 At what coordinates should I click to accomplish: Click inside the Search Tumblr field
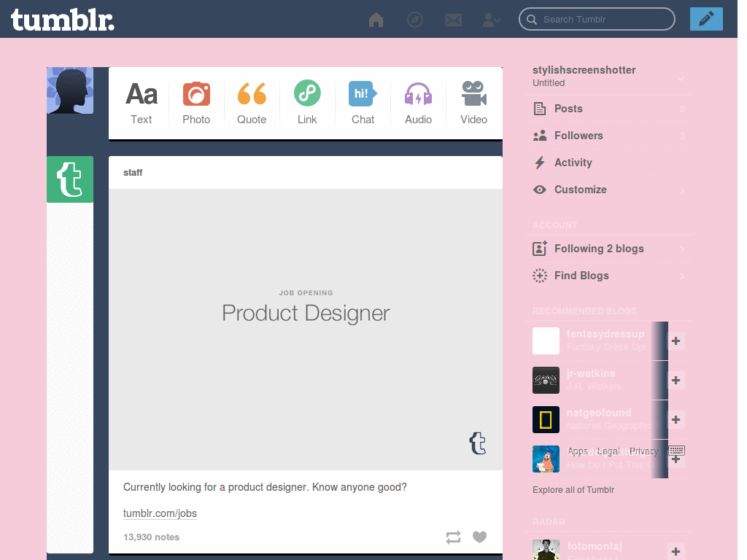pos(597,19)
